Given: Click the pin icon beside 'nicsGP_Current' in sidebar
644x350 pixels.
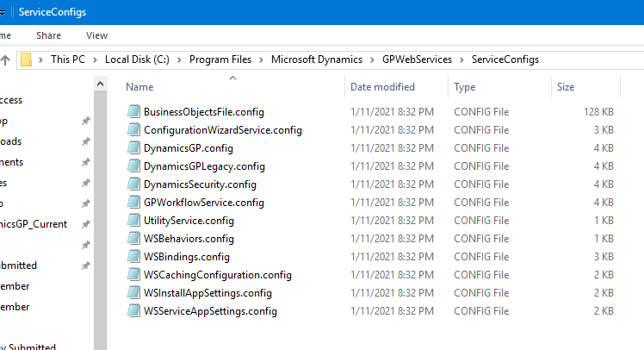Looking at the screenshot, I should 85,224.
